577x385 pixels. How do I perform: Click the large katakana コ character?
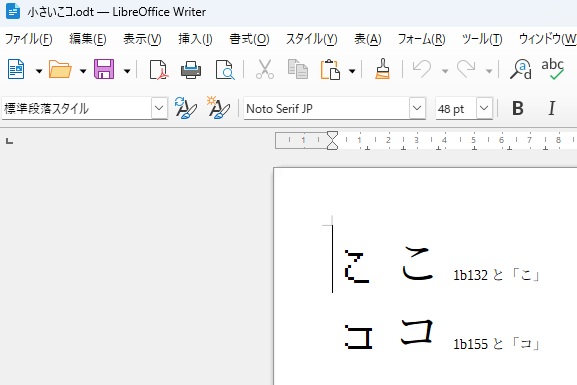[x=417, y=331]
